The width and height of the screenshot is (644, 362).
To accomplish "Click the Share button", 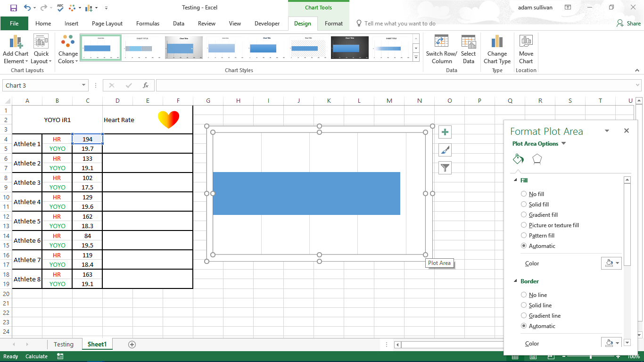I will pyautogui.click(x=629, y=24).
